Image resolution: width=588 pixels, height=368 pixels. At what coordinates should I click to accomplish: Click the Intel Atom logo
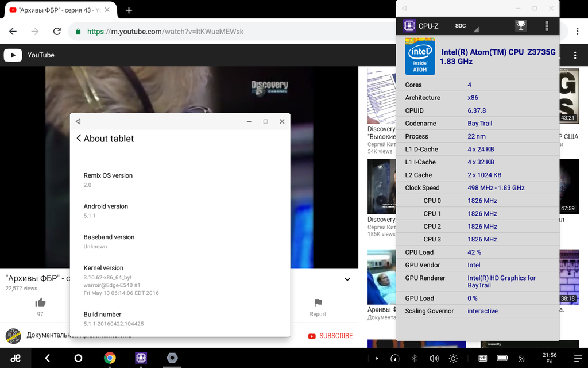420,56
